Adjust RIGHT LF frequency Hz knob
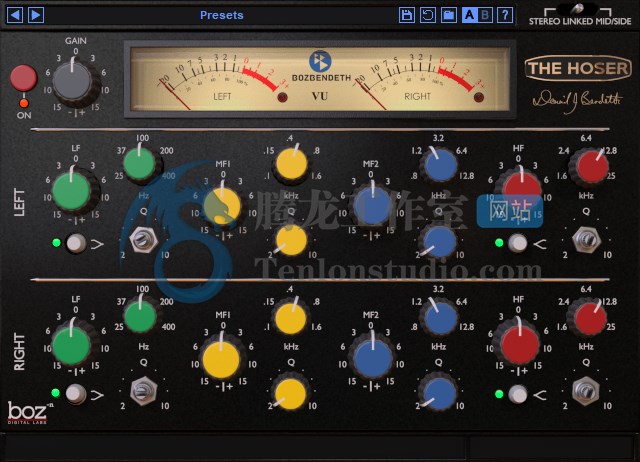The image size is (640, 462). pyautogui.click(x=140, y=316)
